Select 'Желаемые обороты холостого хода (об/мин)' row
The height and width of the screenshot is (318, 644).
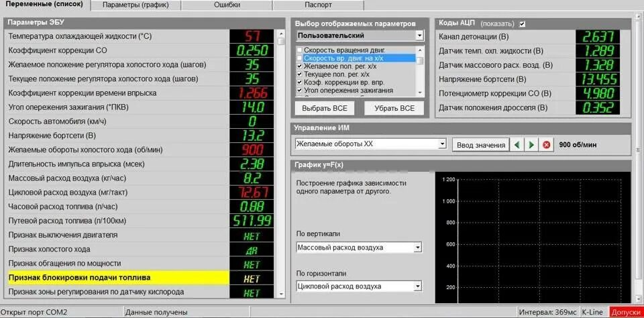coord(140,150)
